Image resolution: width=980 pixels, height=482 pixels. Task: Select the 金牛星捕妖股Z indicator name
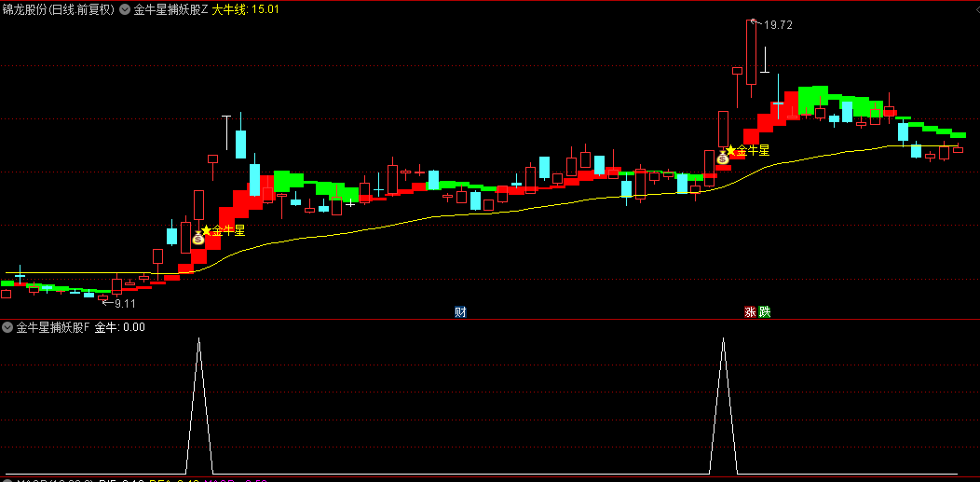pyautogui.click(x=171, y=9)
